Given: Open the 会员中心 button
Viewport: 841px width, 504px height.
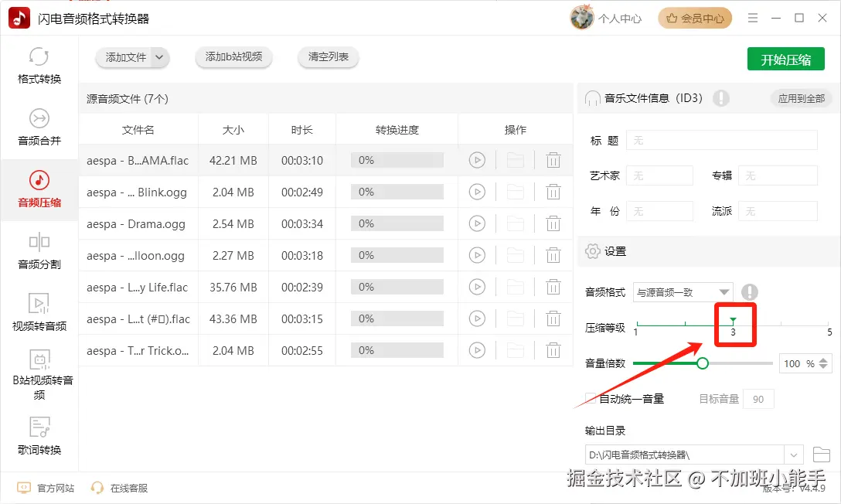Looking at the screenshot, I should [x=695, y=19].
